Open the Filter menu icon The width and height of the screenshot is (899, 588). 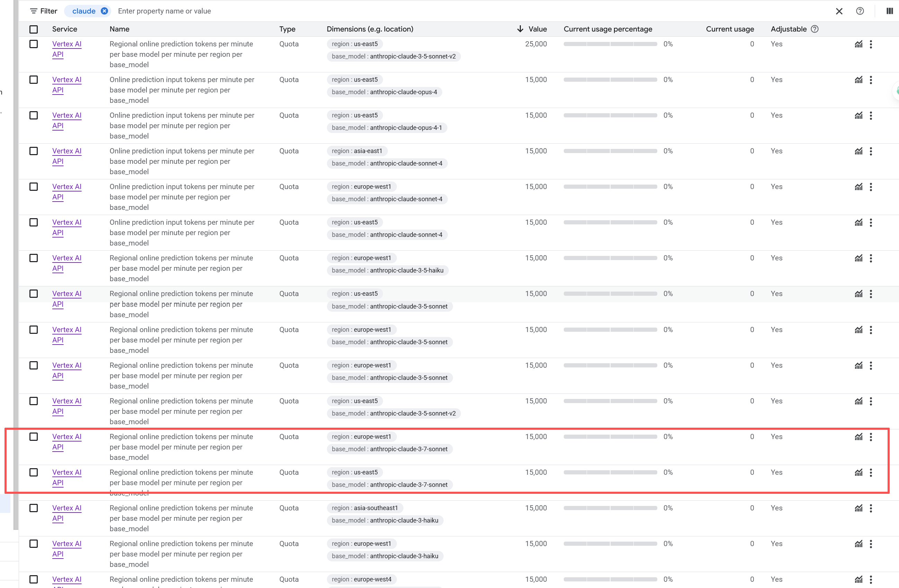coord(34,11)
